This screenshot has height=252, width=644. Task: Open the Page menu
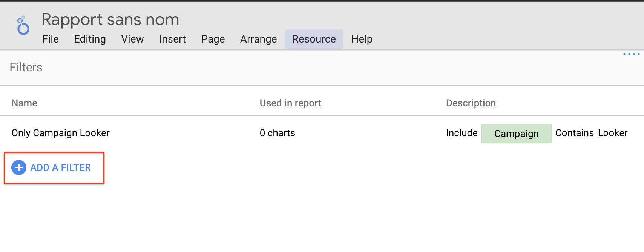[213, 39]
